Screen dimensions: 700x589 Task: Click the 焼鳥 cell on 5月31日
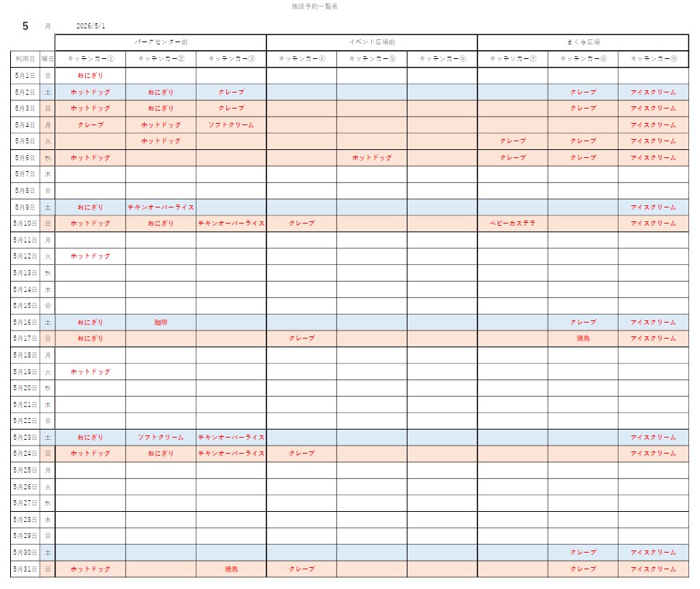point(231,569)
